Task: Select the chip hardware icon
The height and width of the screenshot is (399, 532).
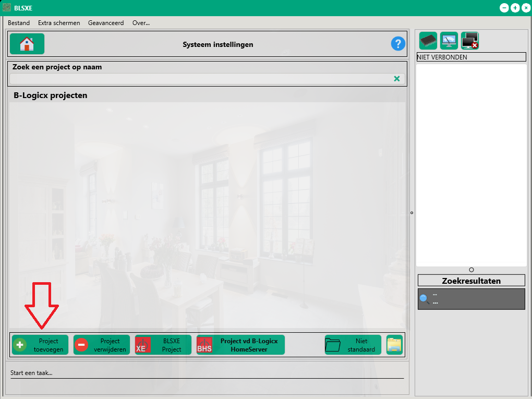Action: tap(428, 41)
